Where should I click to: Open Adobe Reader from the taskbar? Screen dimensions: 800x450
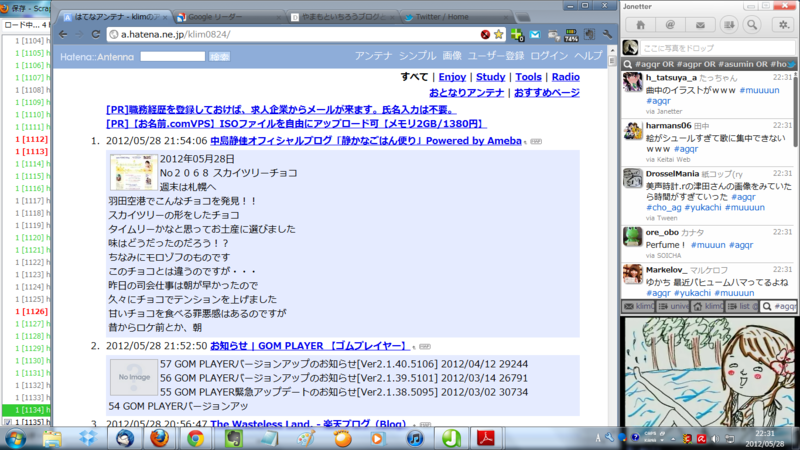pos(485,438)
